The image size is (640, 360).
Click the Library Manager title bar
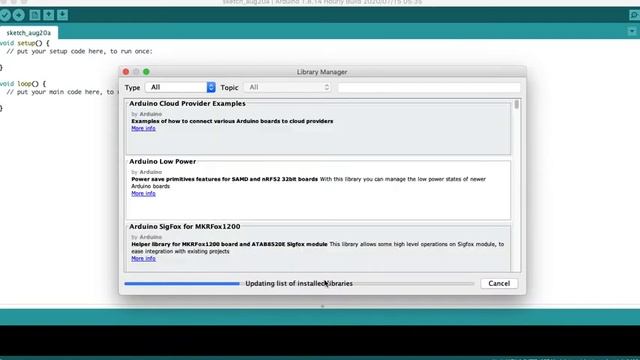pyautogui.click(x=322, y=72)
